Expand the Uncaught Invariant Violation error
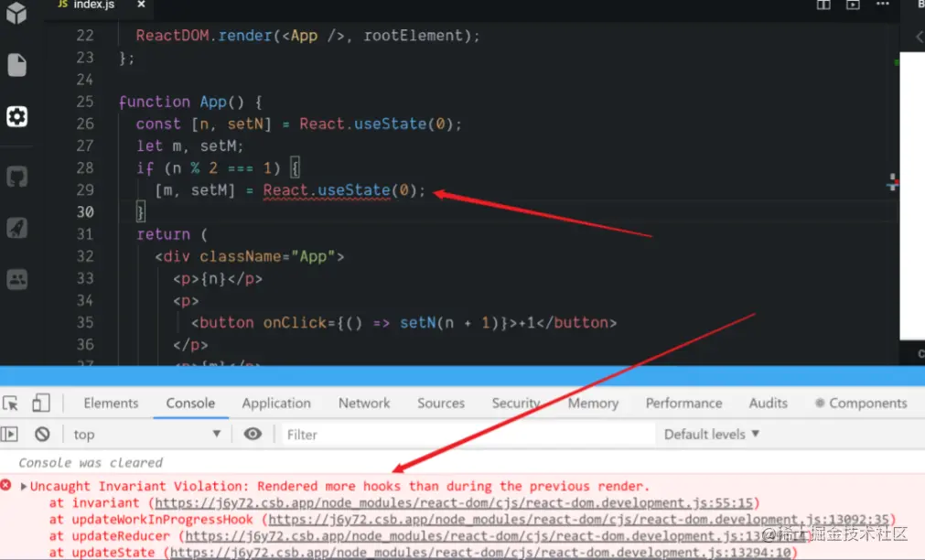 24,486
